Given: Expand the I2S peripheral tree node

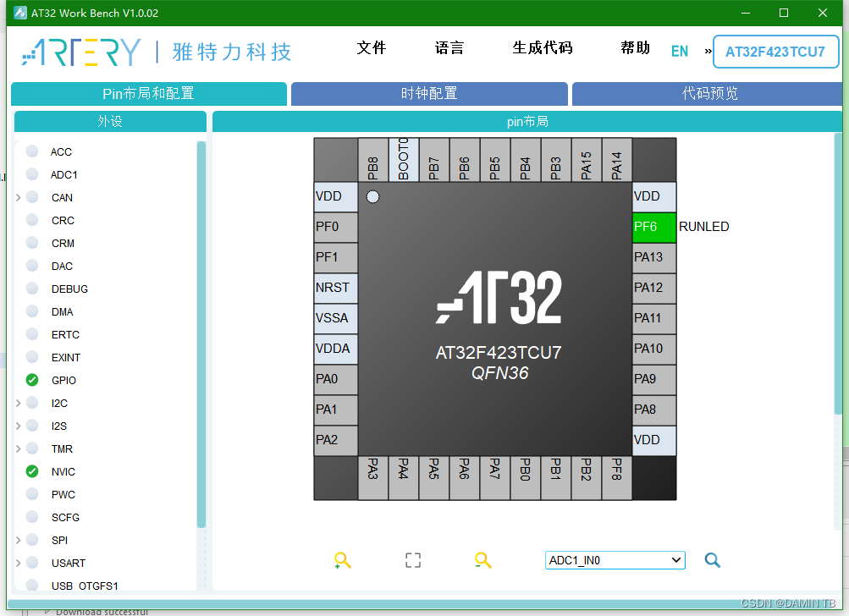Looking at the screenshot, I should point(18,426).
